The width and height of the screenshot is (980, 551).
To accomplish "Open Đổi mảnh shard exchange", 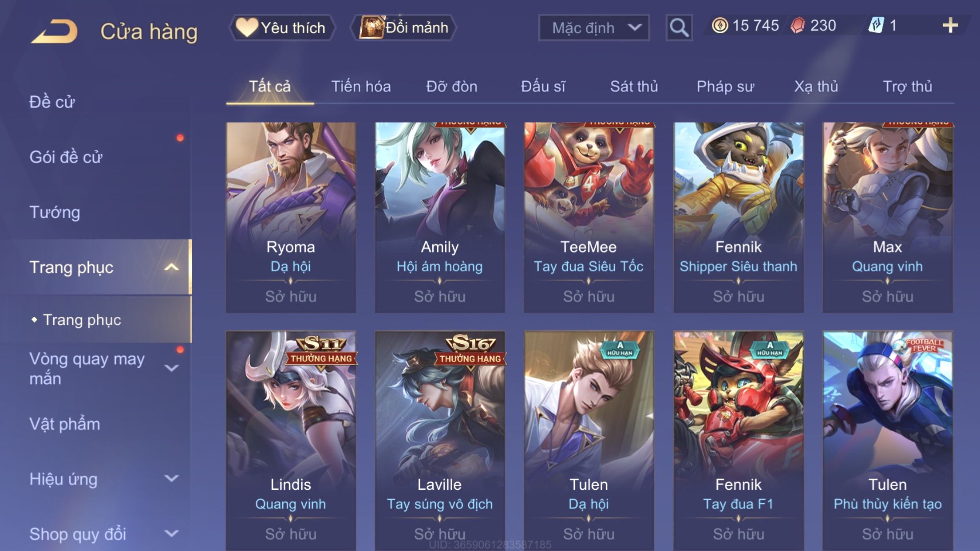I will click(403, 28).
